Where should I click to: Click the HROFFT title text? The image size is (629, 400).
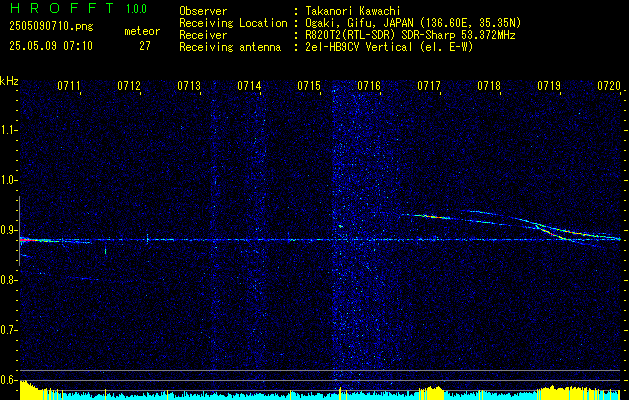pyautogui.click(x=63, y=8)
